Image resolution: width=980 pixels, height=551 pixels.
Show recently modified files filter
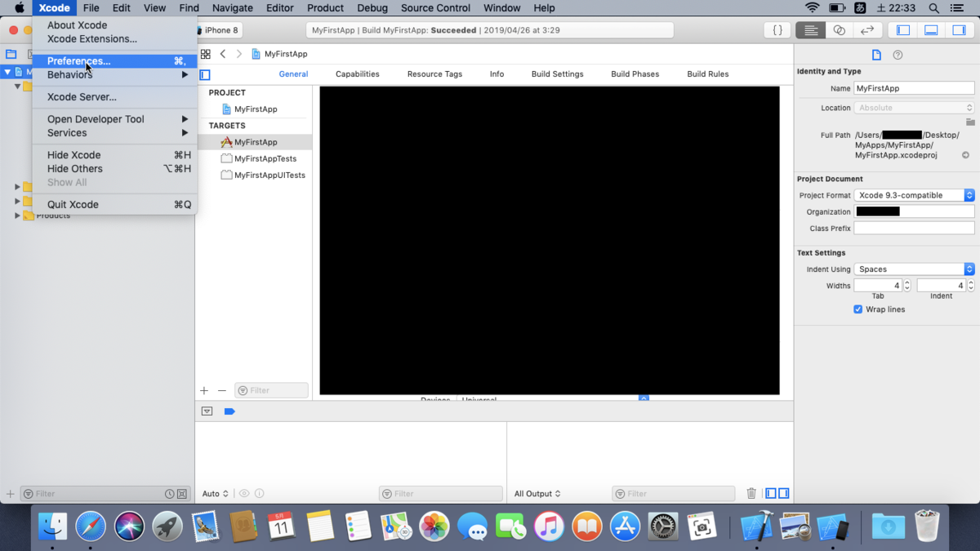point(169,494)
